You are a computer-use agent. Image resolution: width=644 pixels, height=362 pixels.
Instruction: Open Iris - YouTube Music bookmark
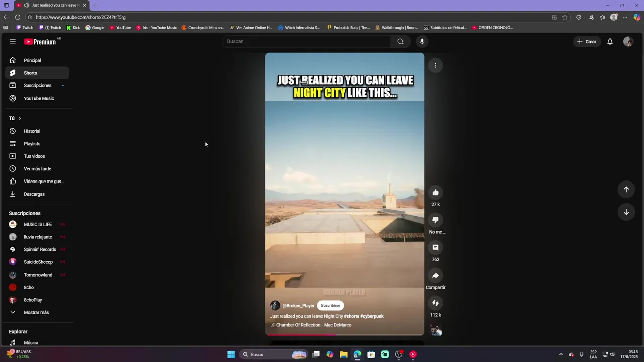[156, 28]
